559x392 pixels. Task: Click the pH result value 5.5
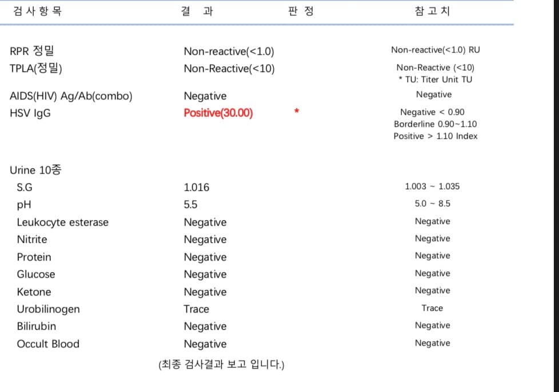(191, 205)
